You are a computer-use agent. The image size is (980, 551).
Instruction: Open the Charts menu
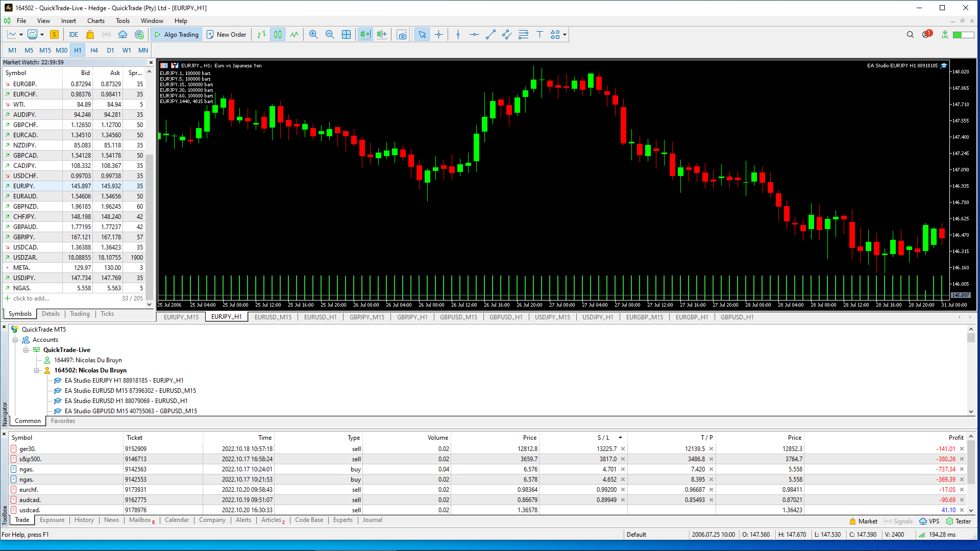[x=96, y=21]
